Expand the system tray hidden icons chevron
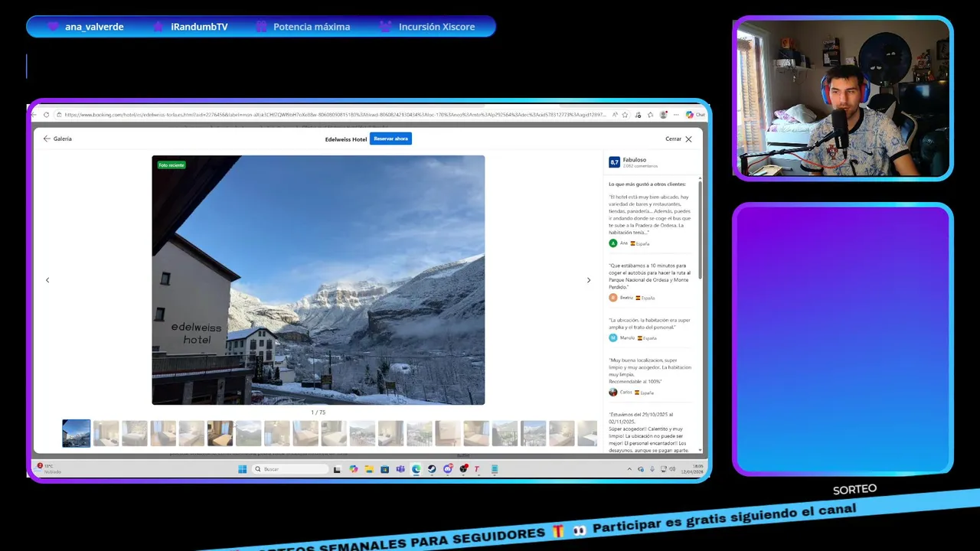This screenshot has width=980, height=551. pos(629,469)
